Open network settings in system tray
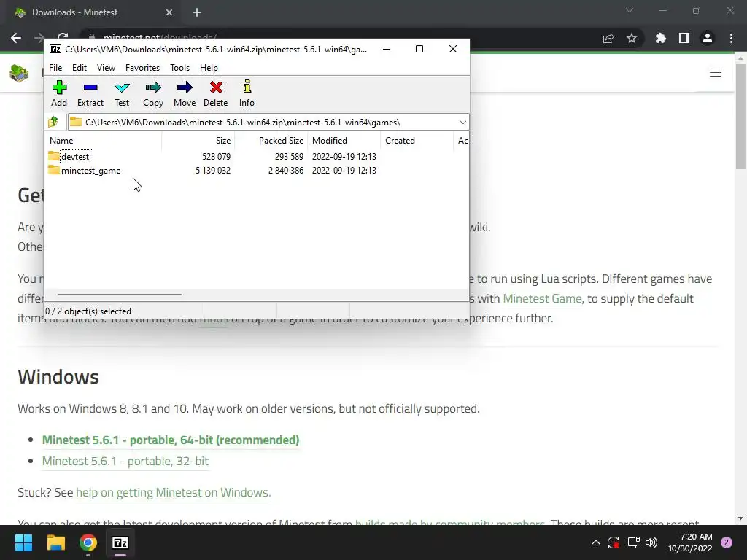This screenshot has height=560, width=747. pyautogui.click(x=633, y=542)
